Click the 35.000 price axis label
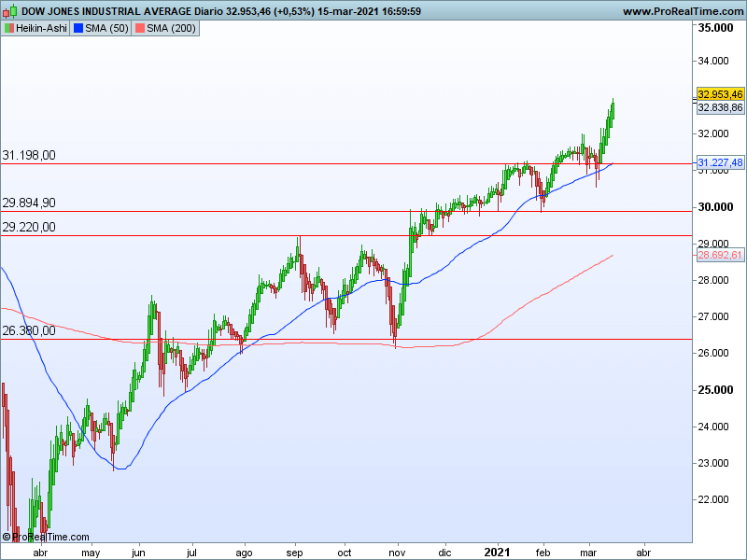The image size is (747, 560). 715,28
